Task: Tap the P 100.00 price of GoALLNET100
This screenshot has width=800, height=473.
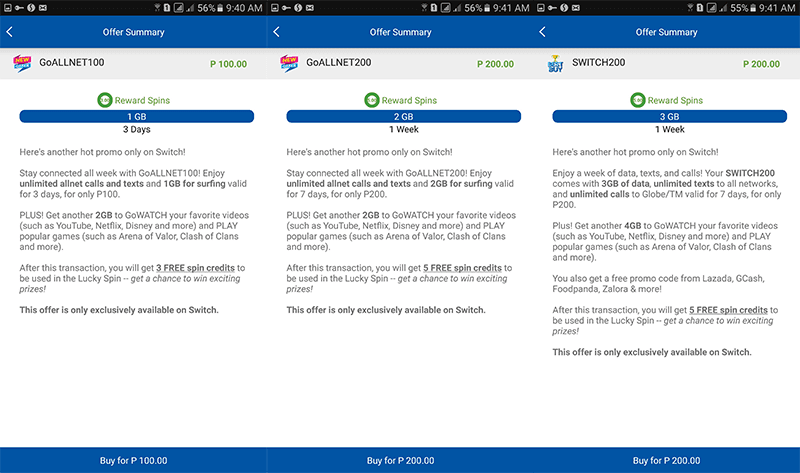Action: click(229, 64)
